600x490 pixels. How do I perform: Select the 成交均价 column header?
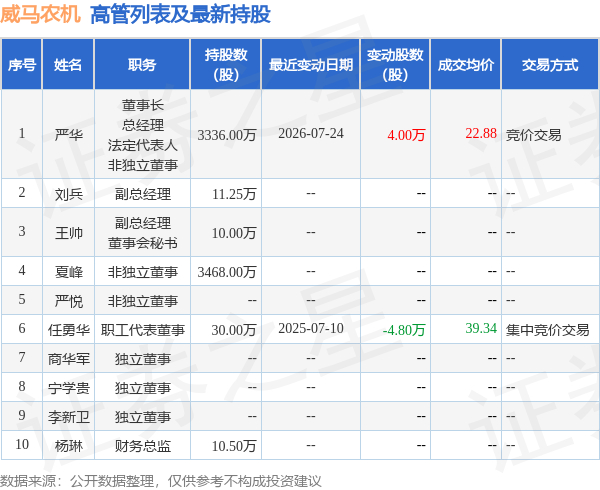click(x=466, y=65)
